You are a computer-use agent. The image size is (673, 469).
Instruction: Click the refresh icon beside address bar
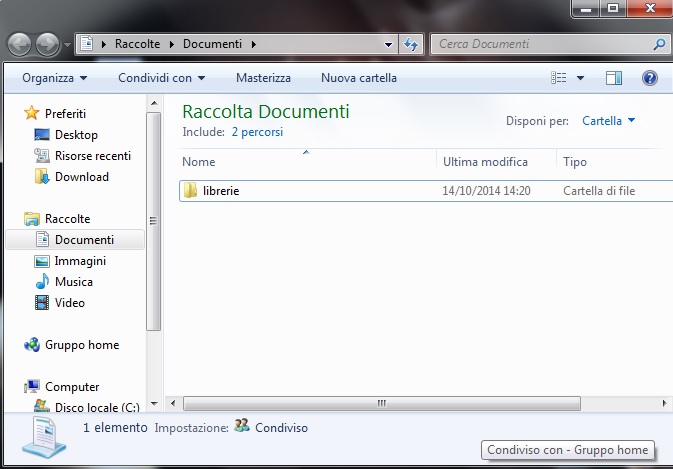point(411,44)
